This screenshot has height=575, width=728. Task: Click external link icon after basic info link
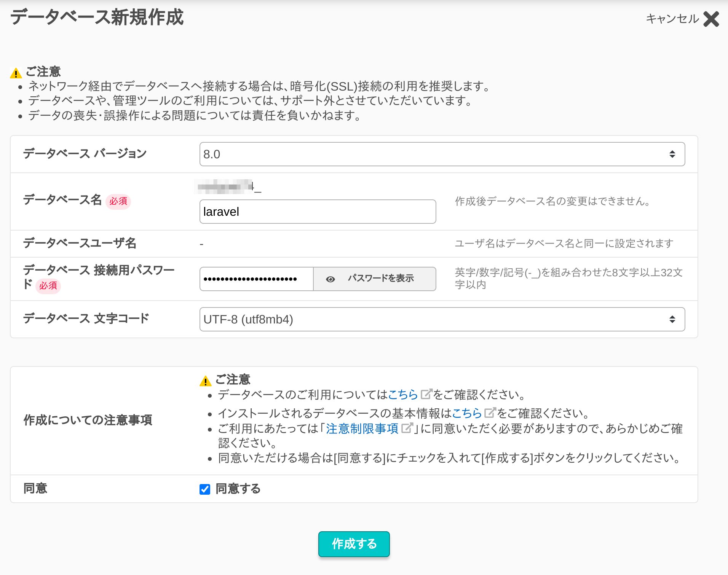pos(490,413)
